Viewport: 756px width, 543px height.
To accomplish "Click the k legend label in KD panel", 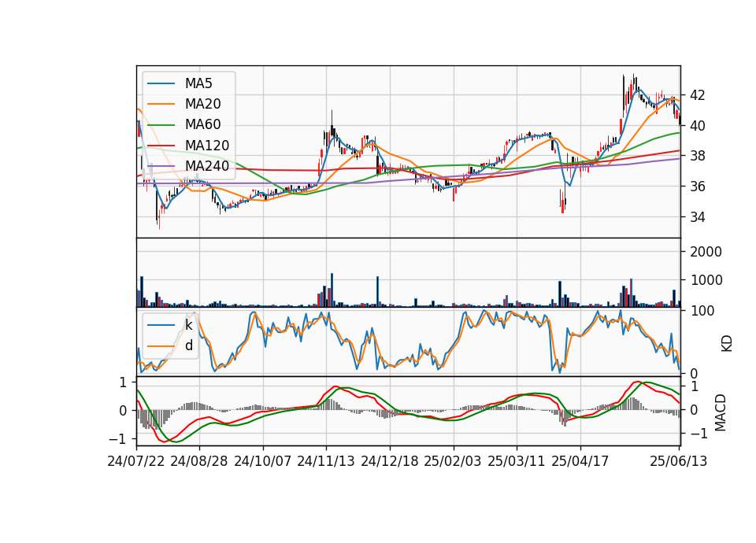I will click(x=188, y=325).
